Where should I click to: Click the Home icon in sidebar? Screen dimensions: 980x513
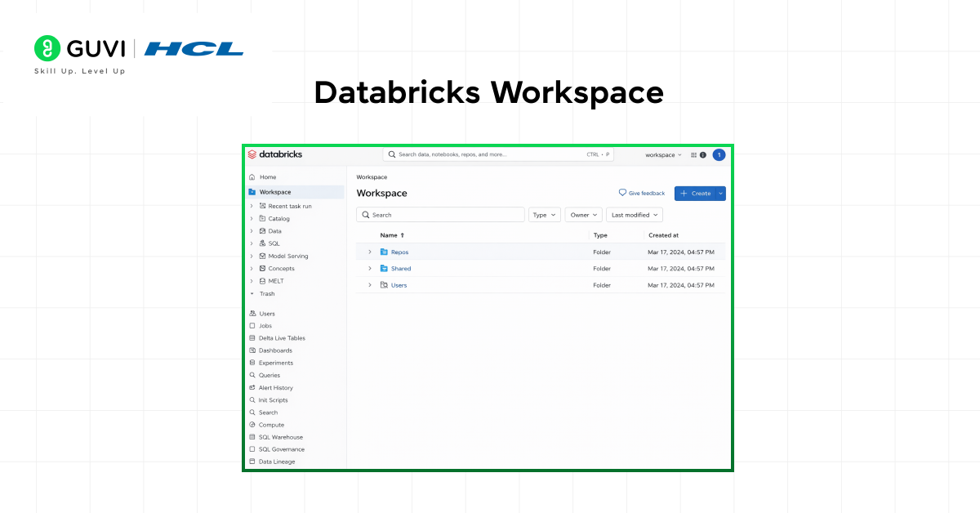coord(252,177)
